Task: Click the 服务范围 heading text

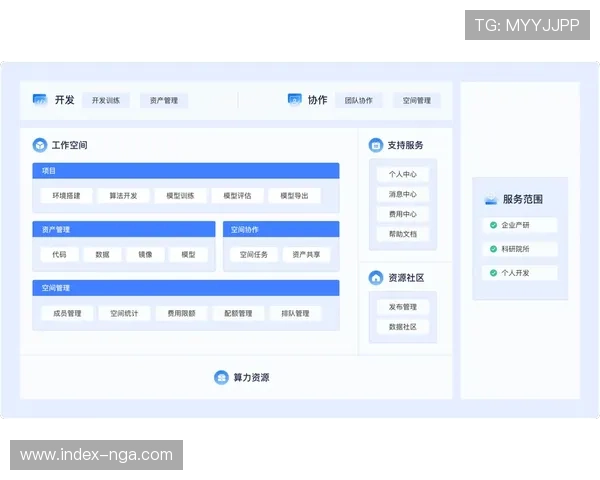Action: [523, 199]
